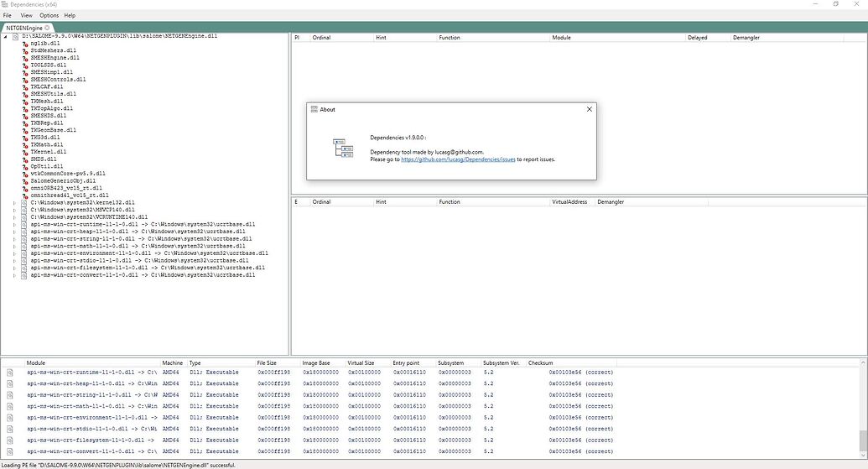Open the File menu
Screen dimensions: 868x469
click(x=8, y=15)
